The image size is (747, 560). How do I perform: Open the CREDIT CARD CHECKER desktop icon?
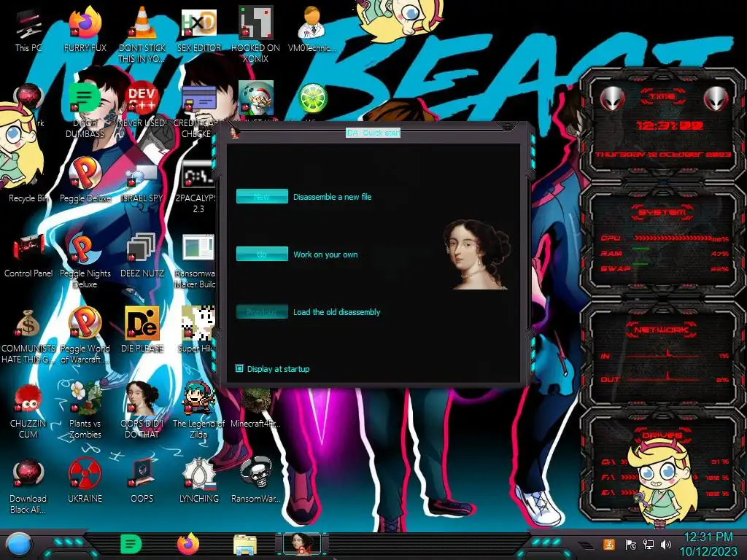tap(199, 98)
